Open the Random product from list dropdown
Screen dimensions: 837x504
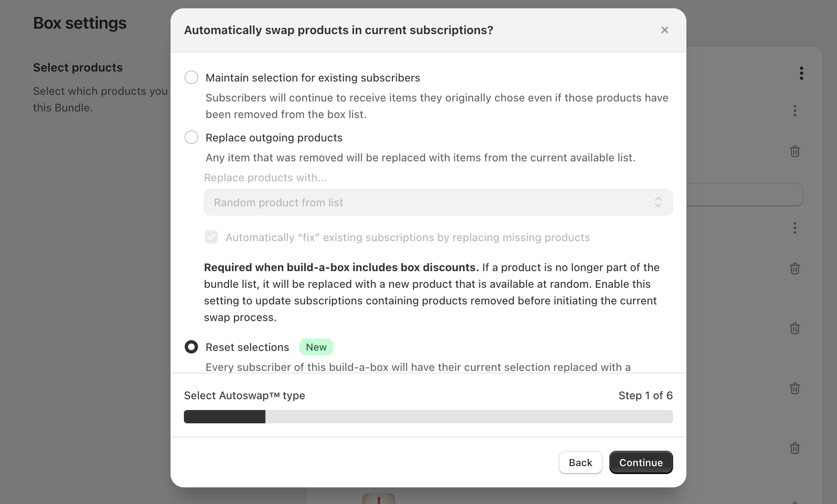click(x=438, y=202)
